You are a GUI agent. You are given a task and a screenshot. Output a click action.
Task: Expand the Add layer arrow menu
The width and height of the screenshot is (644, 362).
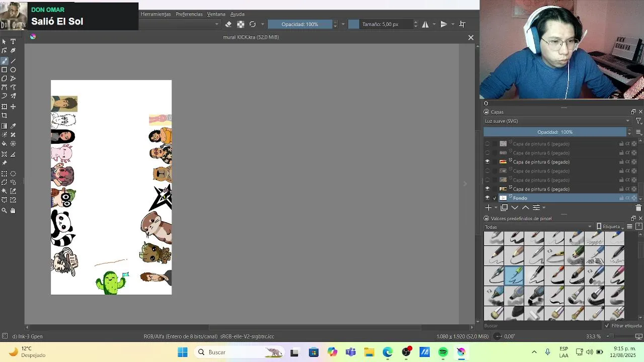[496, 208]
